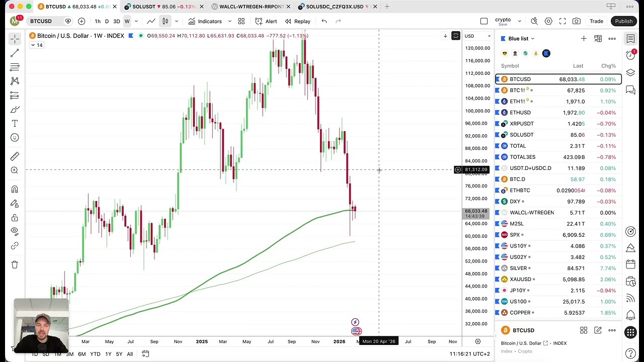The image size is (644, 362).
Task: Select candlestick chart style
Action: [x=165, y=21]
